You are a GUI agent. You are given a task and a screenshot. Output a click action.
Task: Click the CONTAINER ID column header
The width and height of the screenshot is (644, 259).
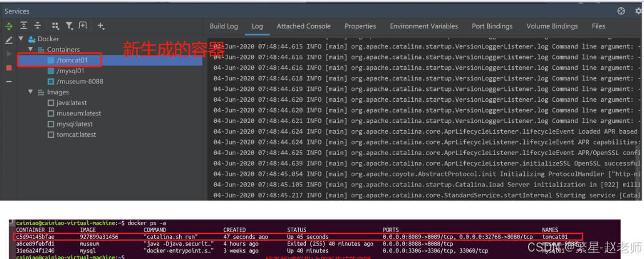(x=36, y=230)
